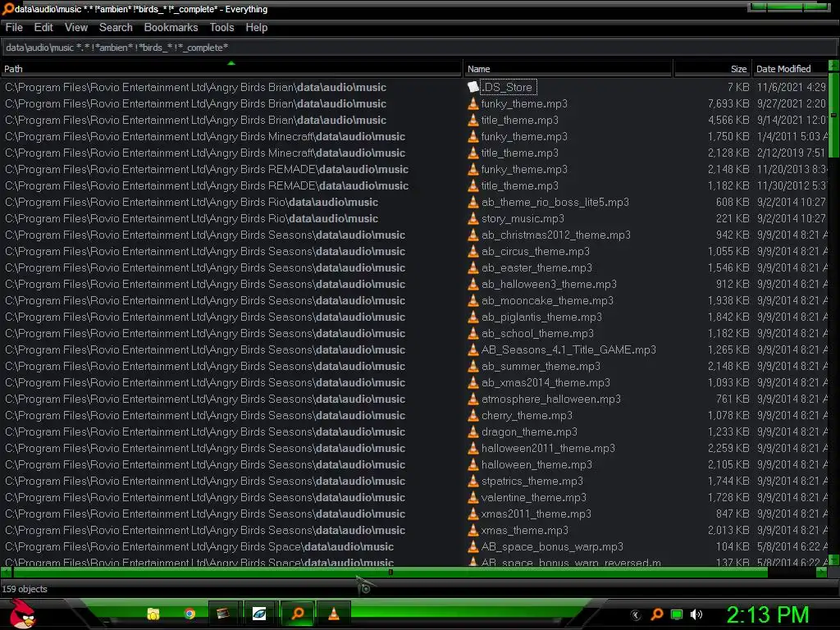Click VLC icon beside ab_summer_theme.mp3
This screenshot has width=840, height=630.
472,366
